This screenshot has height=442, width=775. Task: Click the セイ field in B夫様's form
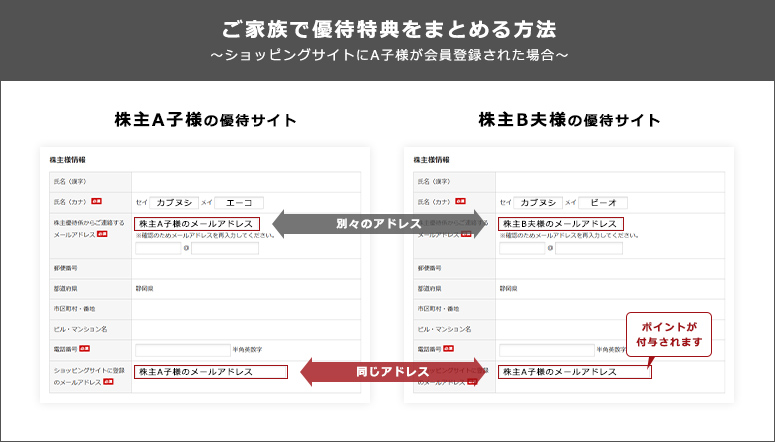[538, 203]
